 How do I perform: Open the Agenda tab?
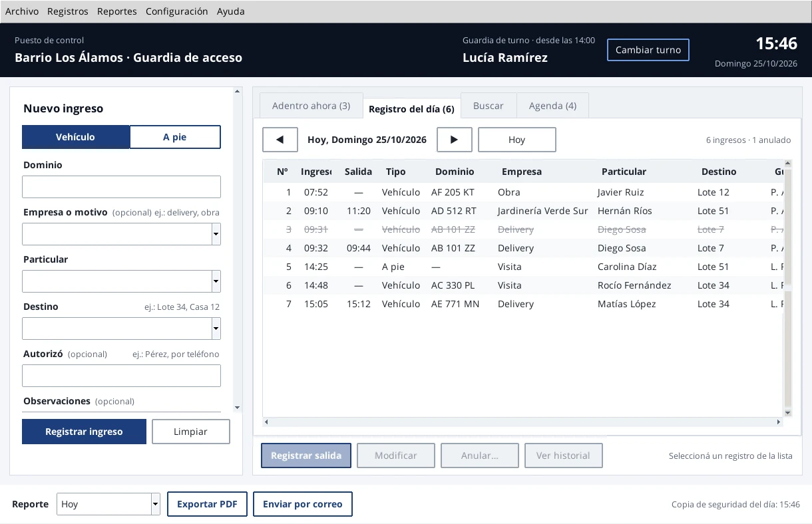click(552, 106)
